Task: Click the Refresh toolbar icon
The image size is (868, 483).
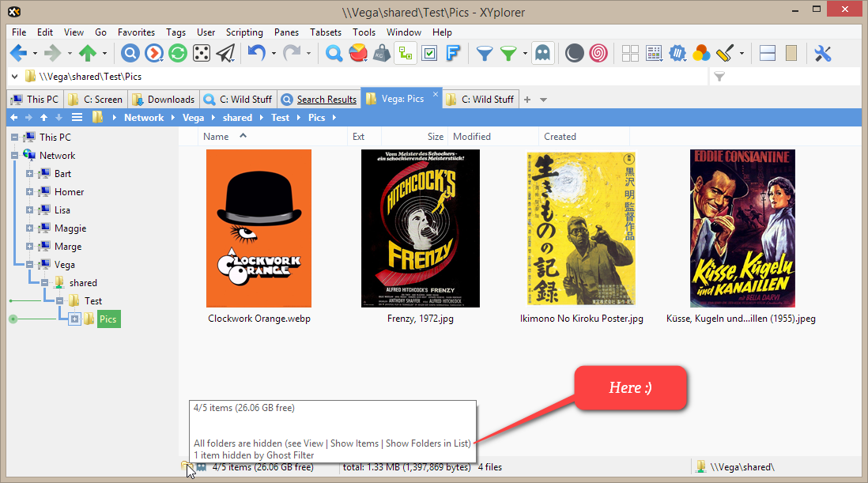Action: click(x=177, y=54)
